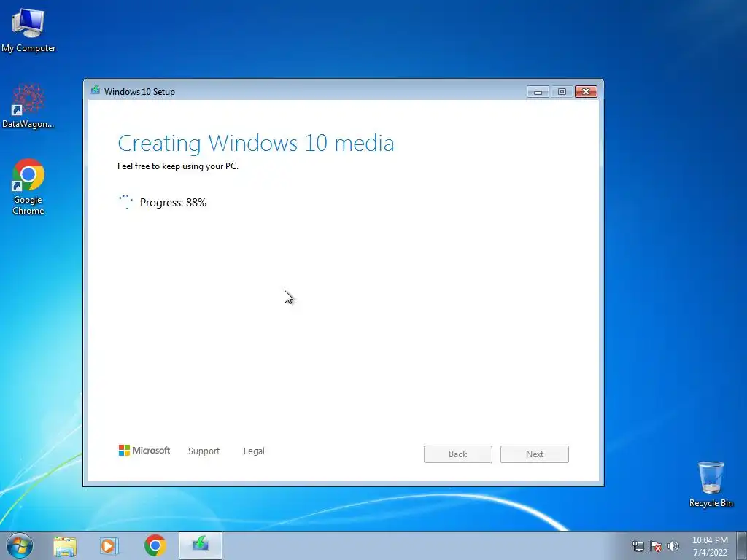Click the spinning progress indicator
Image resolution: width=747 pixels, height=560 pixels.
(x=125, y=202)
